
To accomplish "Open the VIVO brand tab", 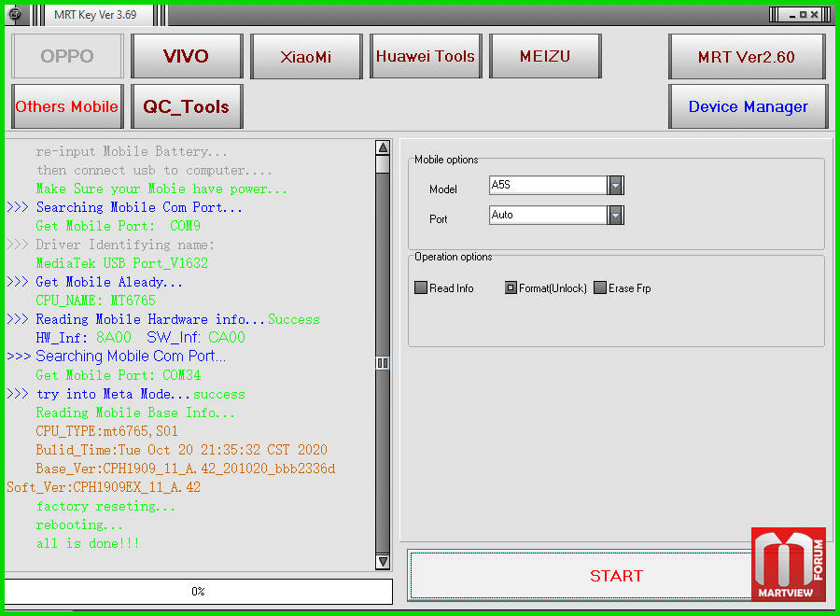I will 187,56.
